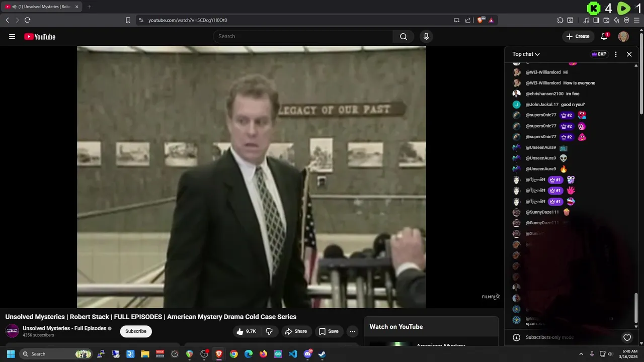The width and height of the screenshot is (644, 362).
Task: Open Steam from the taskbar
Action: [x=322, y=354]
